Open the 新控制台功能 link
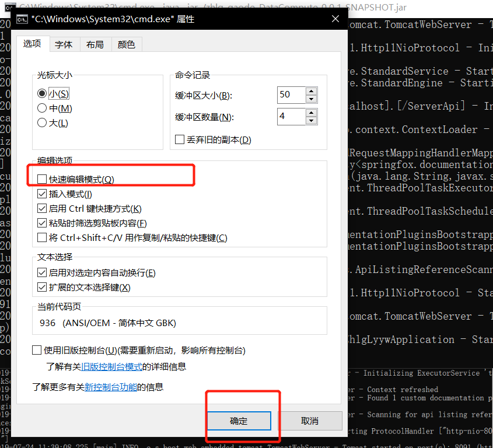The height and width of the screenshot is (448, 493). pos(111,387)
